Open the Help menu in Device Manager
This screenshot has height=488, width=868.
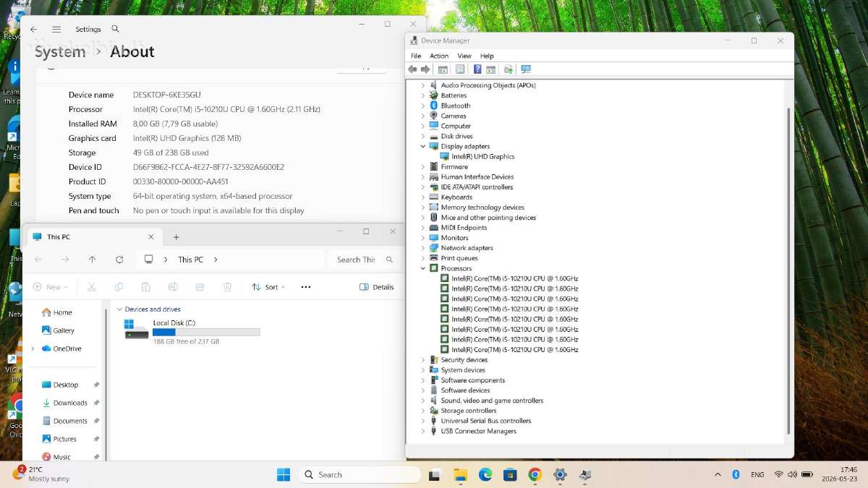487,56
